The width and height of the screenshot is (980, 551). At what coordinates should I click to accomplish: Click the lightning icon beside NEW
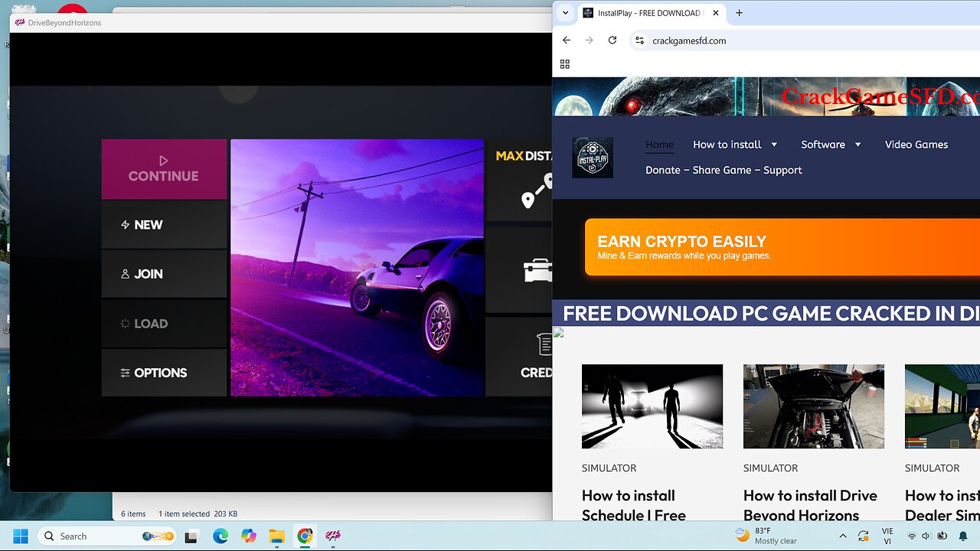click(126, 225)
